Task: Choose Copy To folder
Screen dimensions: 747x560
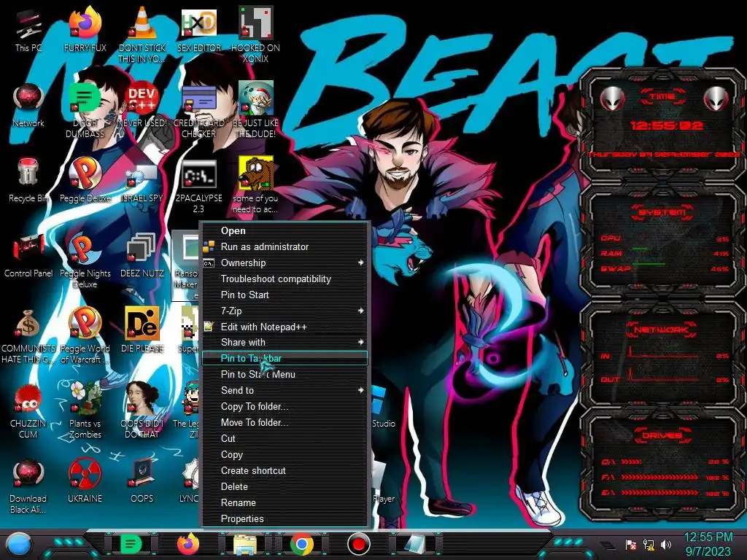Action: point(285,406)
